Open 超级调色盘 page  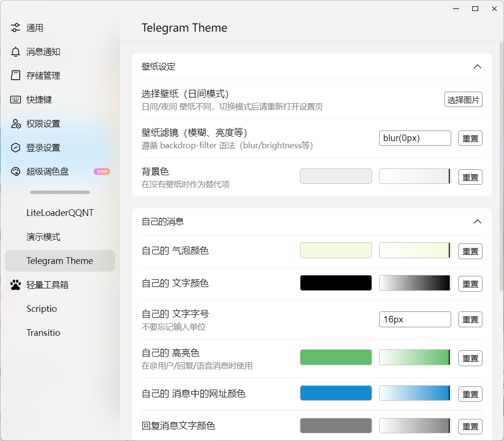tap(60, 172)
